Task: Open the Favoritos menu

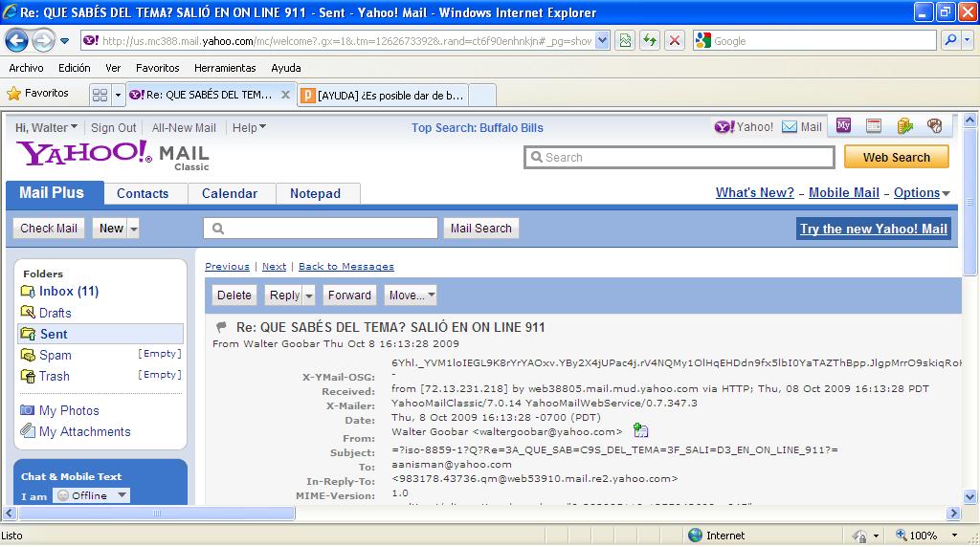Action: (158, 68)
